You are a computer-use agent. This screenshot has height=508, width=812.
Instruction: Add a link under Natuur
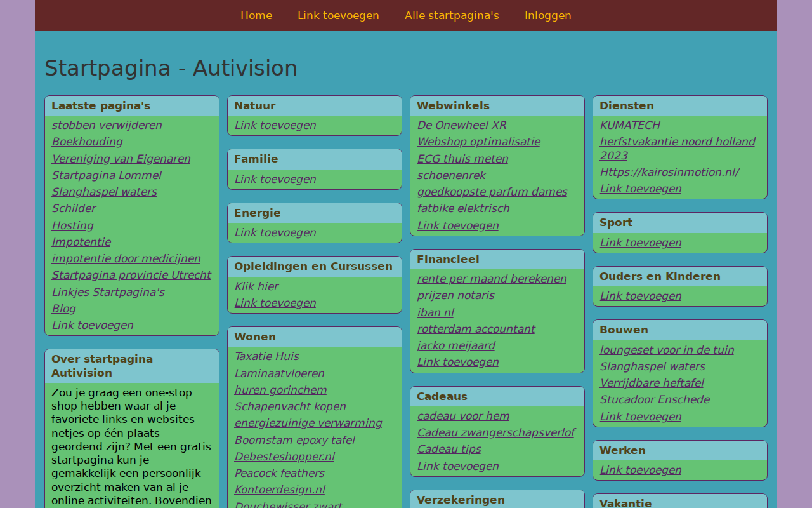pos(275,125)
